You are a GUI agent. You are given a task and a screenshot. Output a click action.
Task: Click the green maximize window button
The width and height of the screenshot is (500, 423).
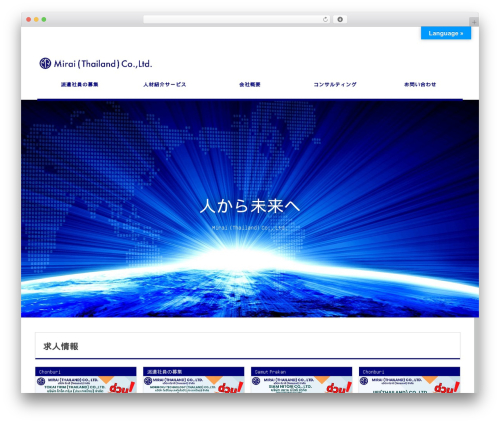pos(44,19)
